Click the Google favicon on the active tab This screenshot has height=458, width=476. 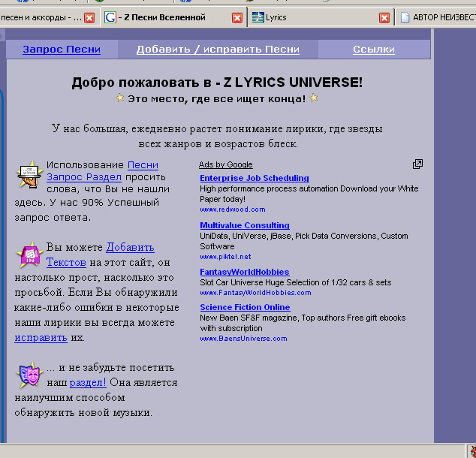click(110, 17)
